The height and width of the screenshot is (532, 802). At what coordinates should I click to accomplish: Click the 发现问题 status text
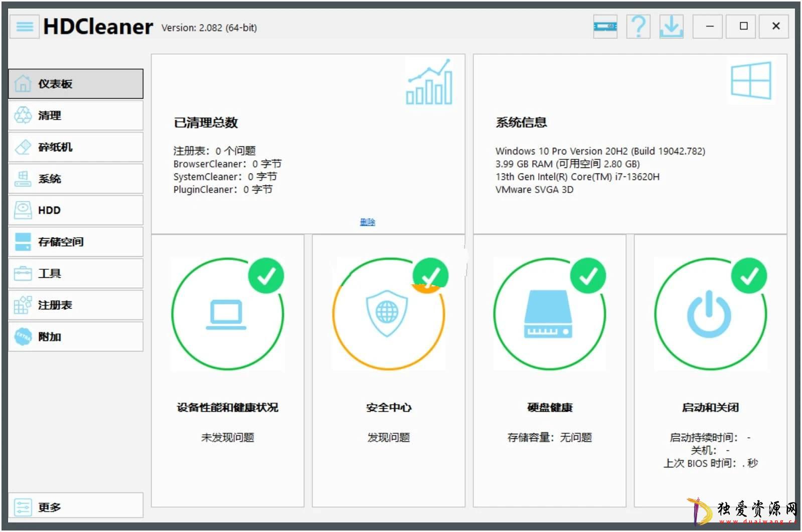coord(388,438)
